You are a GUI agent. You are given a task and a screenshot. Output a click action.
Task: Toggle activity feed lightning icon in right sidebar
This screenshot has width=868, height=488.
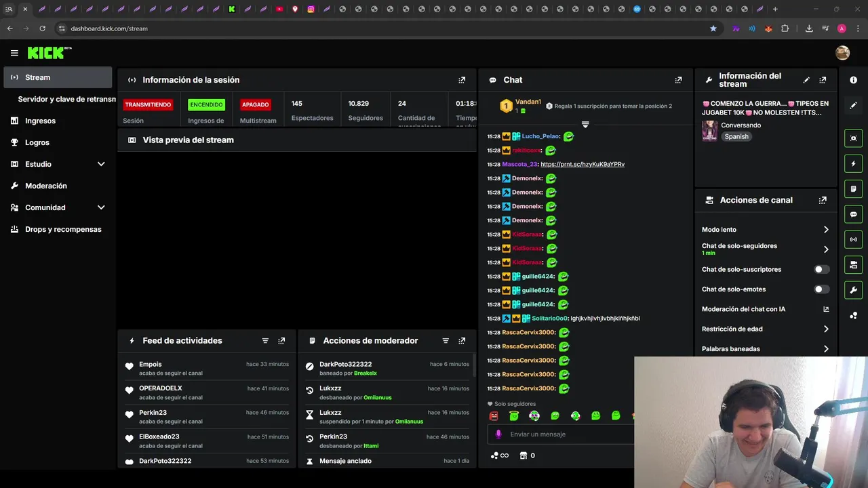pyautogui.click(x=853, y=163)
